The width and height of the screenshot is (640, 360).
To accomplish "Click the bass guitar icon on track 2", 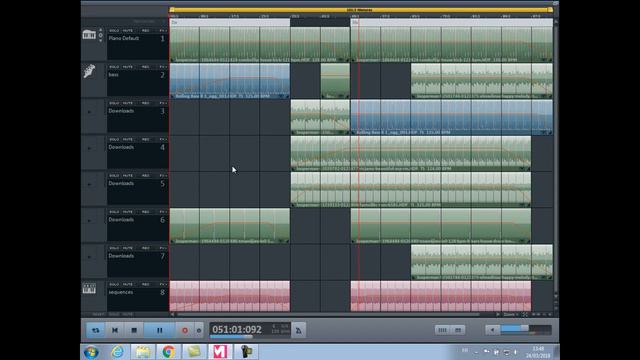I will tap(89, 71).
